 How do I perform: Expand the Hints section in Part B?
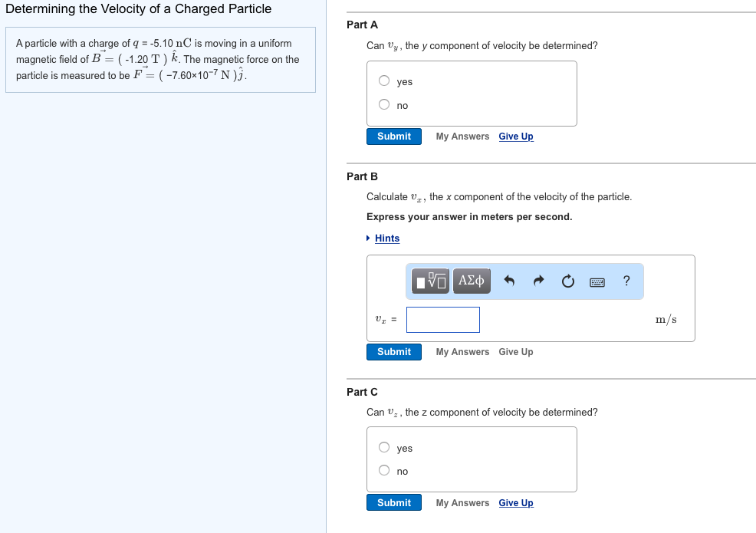coord(386,238)
